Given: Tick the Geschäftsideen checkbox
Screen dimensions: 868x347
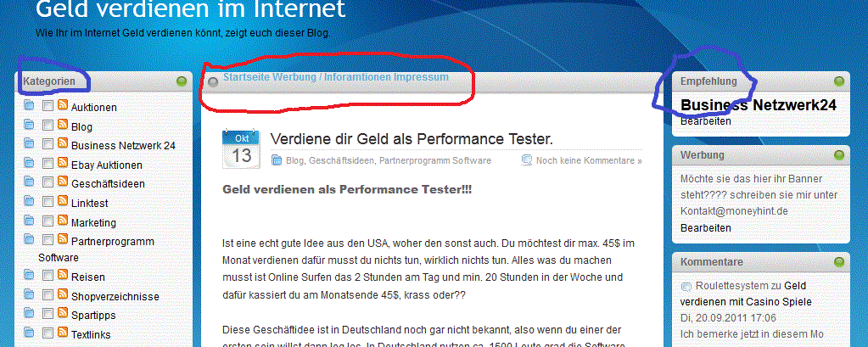Looking at the screenshot, I should [x=48, y=182].
